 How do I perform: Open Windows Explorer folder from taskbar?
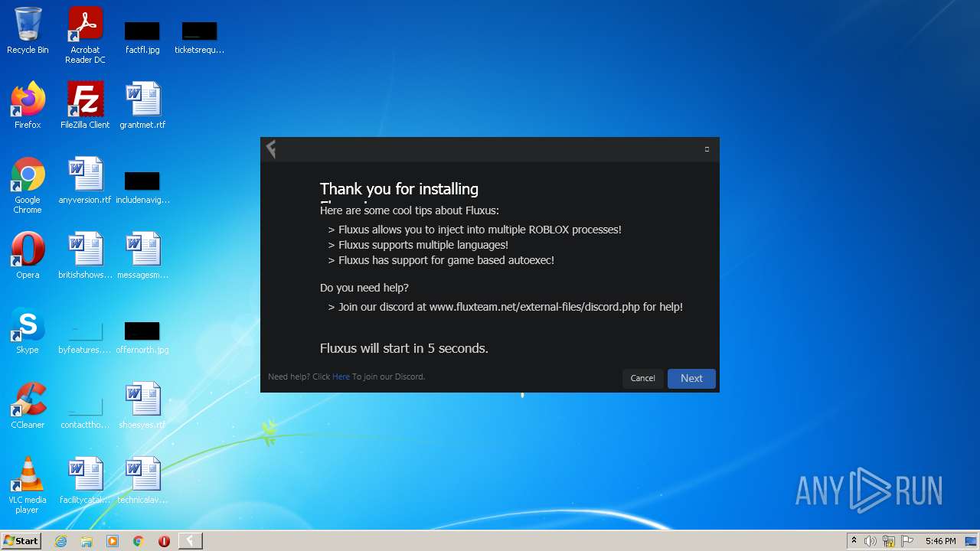tap(87, 541)
